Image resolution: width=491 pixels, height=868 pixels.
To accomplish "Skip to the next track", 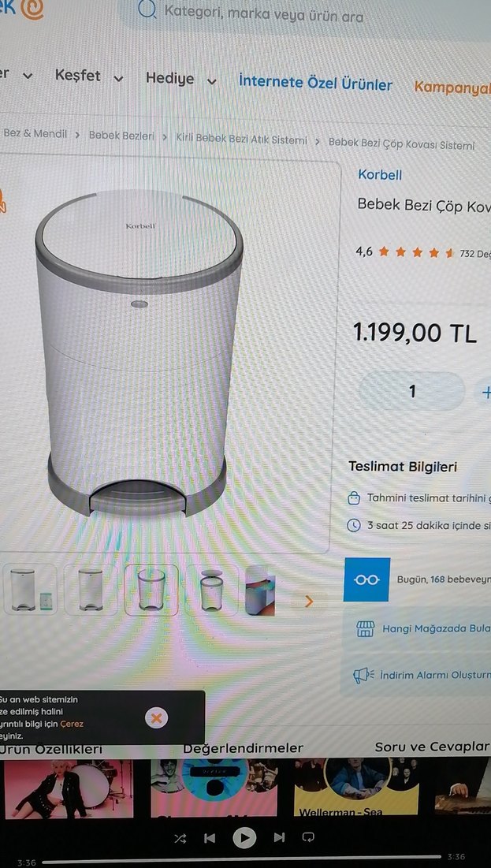I will 280,837.
